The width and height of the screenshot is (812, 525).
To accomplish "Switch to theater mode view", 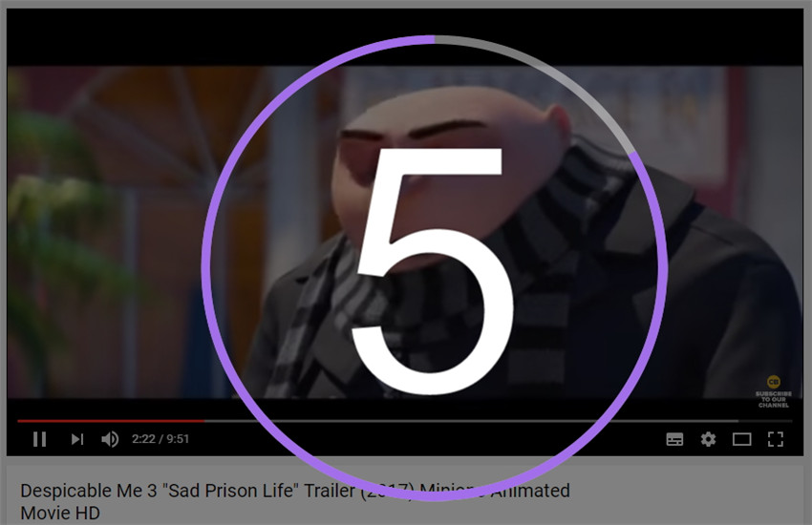I will tap(741, 439).
